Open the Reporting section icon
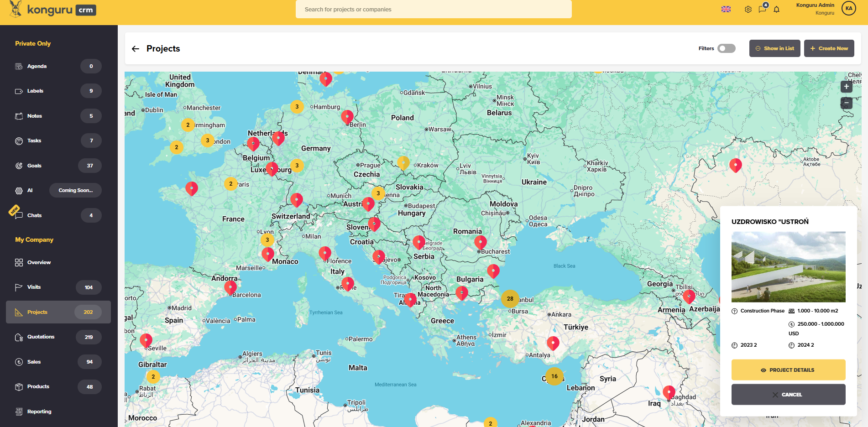 [x=19, y=411]
